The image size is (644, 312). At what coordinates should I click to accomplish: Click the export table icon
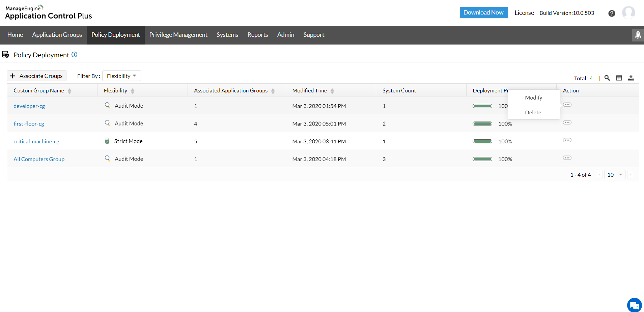pyautogui.click(x=631, y=78)
